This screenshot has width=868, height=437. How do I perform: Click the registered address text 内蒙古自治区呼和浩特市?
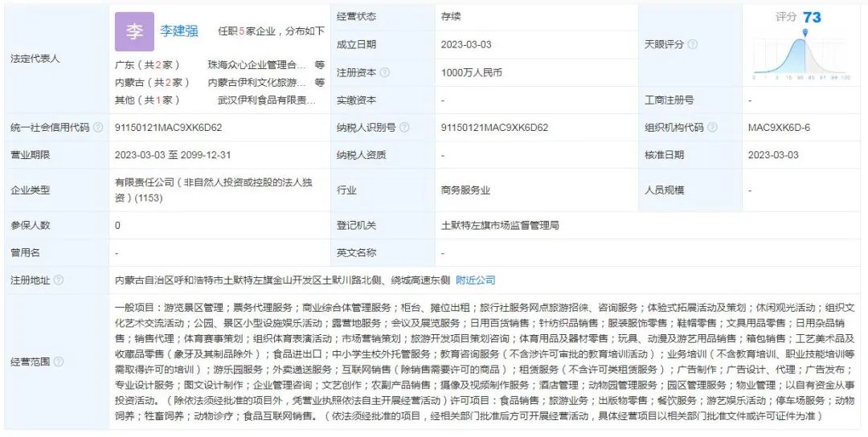(x=282, y=280)
